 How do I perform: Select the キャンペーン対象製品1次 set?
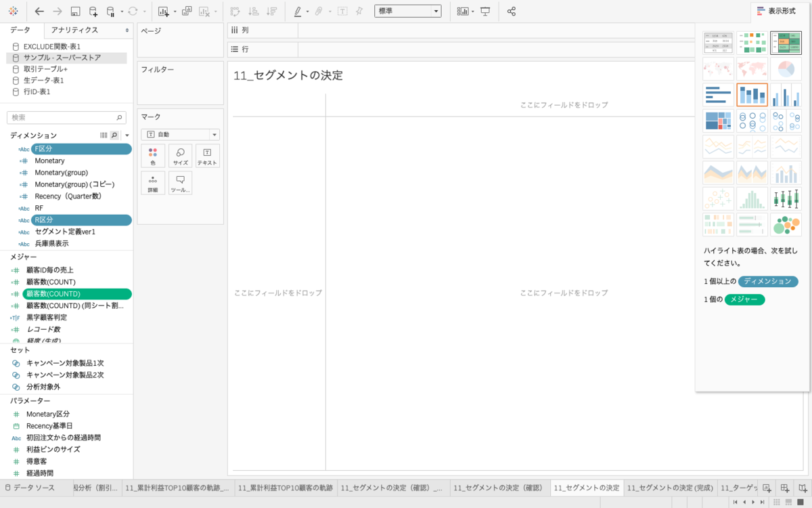(x=65, y=363)
